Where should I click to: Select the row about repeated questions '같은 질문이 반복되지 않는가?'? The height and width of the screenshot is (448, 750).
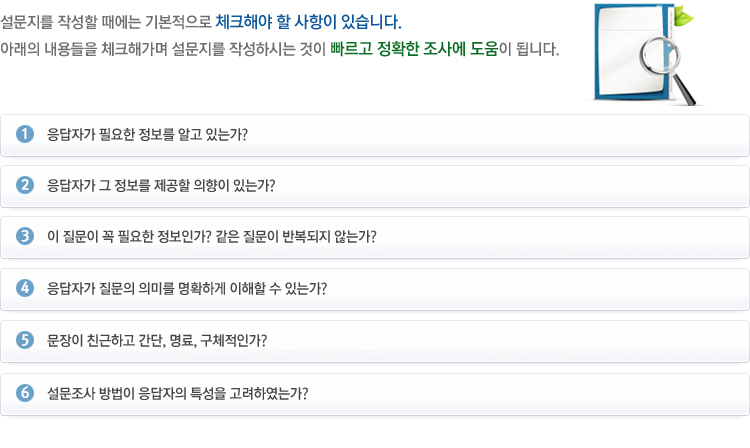pyautogui.click(x=375, y=238)
